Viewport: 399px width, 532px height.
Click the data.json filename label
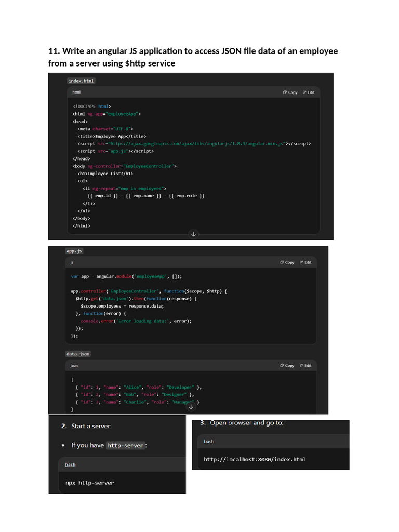point(78,354)
